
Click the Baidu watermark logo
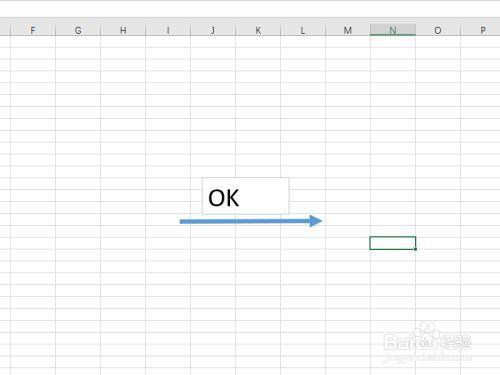tap(428, 341)
